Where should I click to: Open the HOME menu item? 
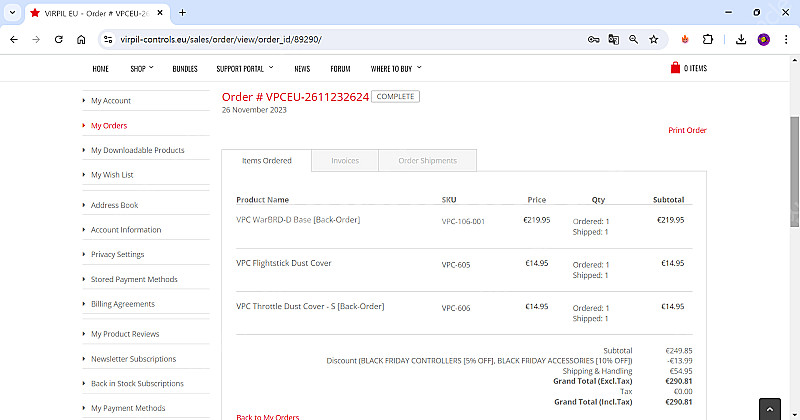pos(101,68)
